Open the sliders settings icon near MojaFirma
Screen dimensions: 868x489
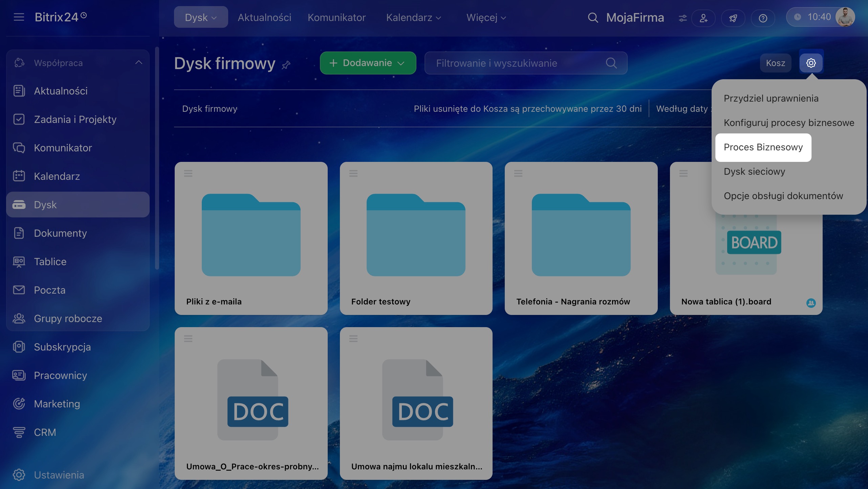[683, 18]
